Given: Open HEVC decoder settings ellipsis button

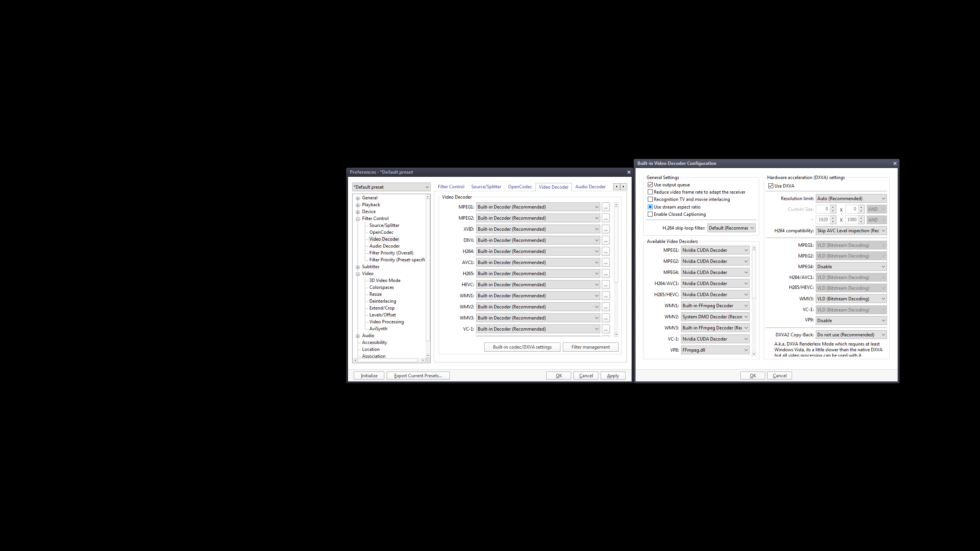Looking at the screenshot, I should (x=606, y=285).
